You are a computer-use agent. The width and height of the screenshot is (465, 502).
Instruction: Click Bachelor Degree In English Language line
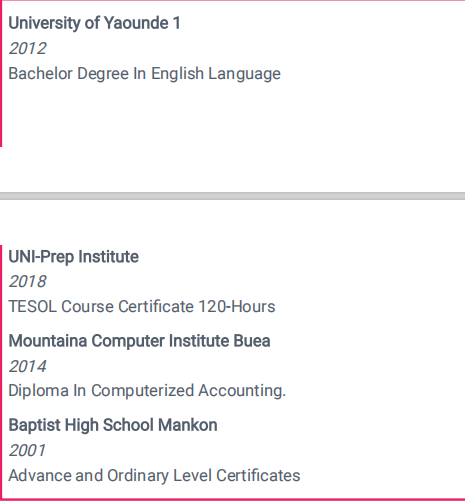coord(144,74)
